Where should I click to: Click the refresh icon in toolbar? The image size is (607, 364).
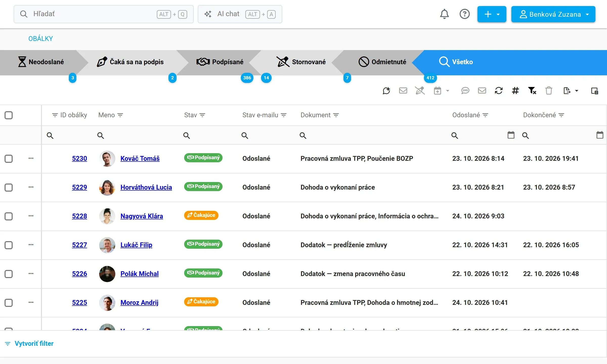499,90
